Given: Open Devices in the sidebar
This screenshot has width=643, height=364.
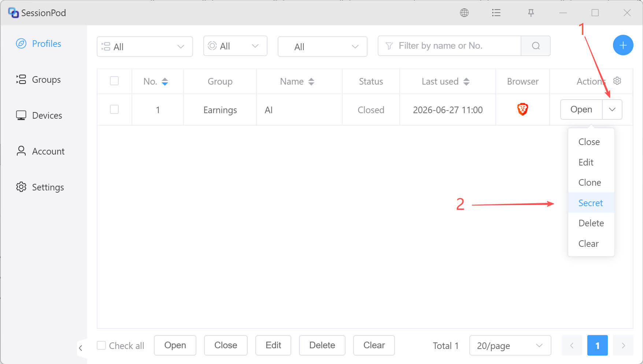Looking at the screenshot, I should point(39,115).
